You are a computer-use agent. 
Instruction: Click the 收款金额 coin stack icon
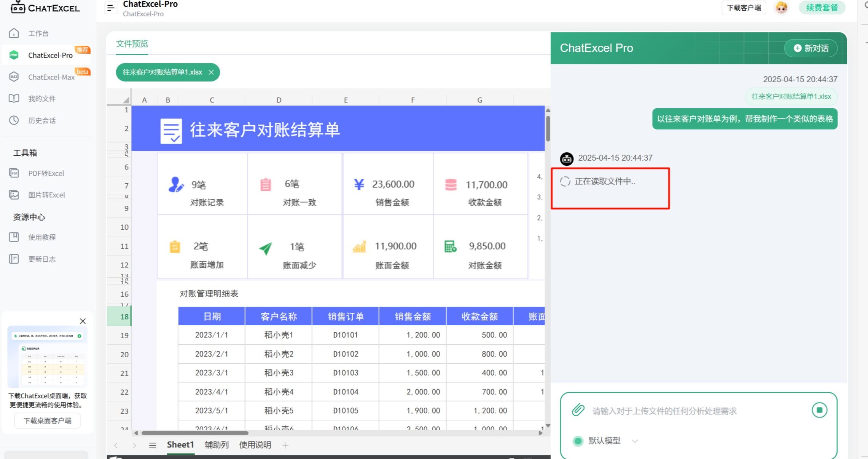click(x=451, y=185)
